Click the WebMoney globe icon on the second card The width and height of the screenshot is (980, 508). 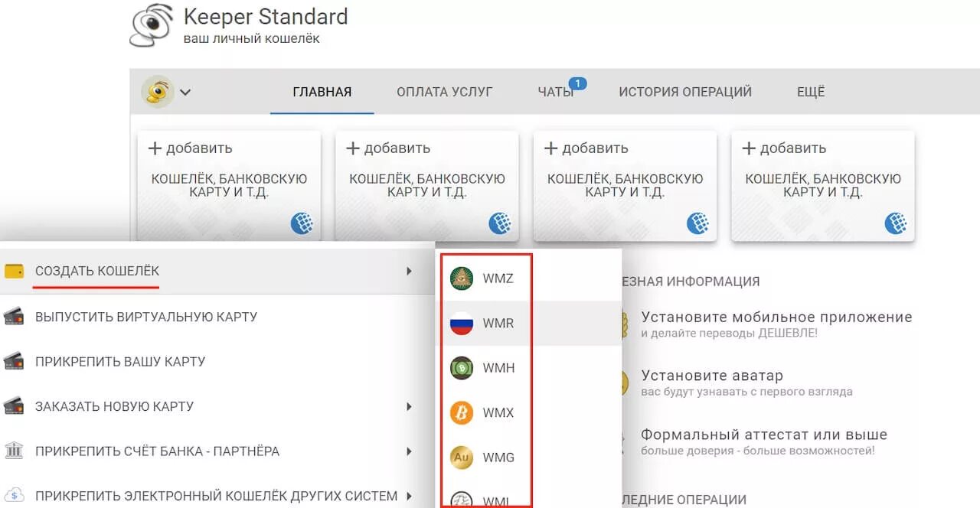500,223
